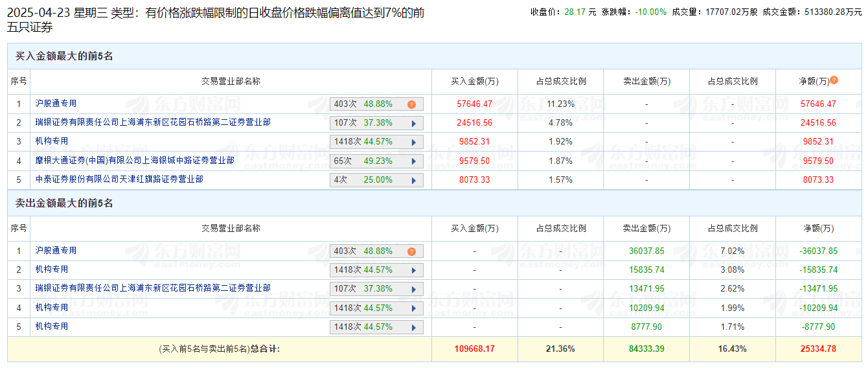Click help icon beside 净额(万) header

(x=834, y=80)
